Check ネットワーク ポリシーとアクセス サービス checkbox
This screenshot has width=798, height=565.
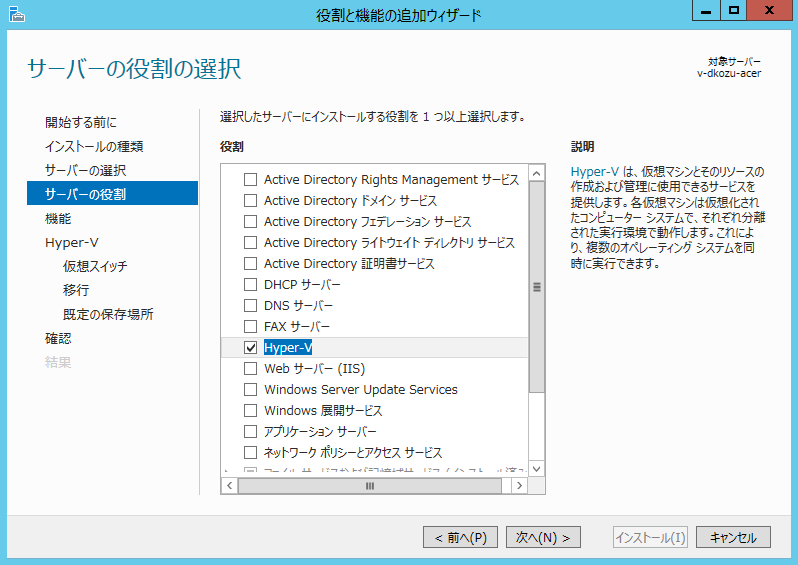click(x=250, y=453)
